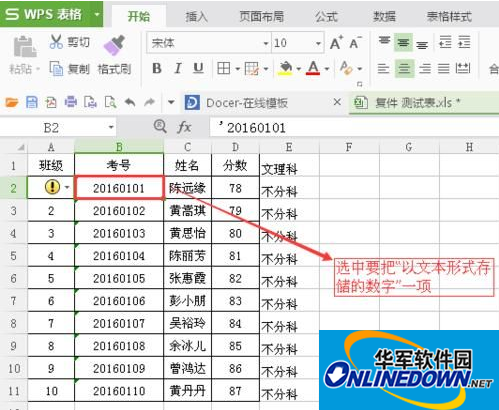499x410 pixels.
Task: Click the print icon
Action: click(x=71, y=102)
